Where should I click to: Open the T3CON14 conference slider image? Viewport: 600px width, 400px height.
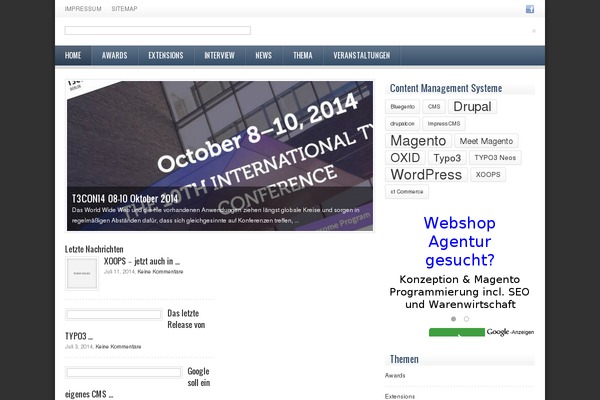click(x=220, y=156)
